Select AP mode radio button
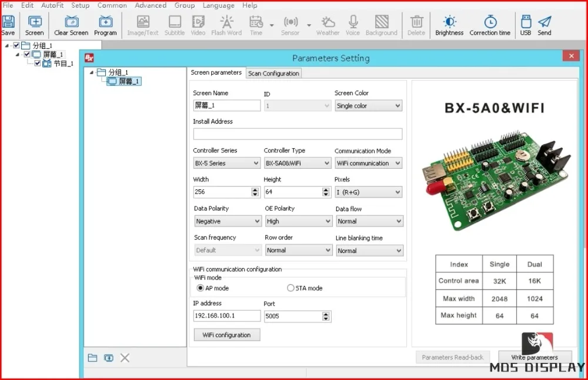 point(201,288)
